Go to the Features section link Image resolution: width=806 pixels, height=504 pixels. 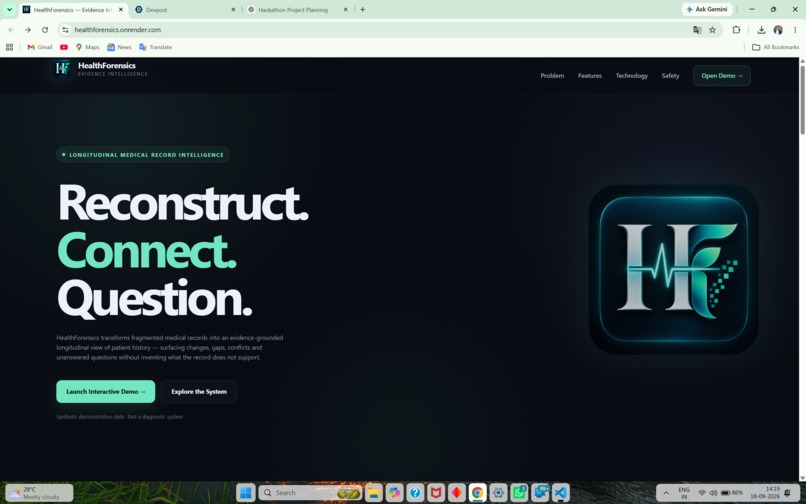[x=590, y=76]
